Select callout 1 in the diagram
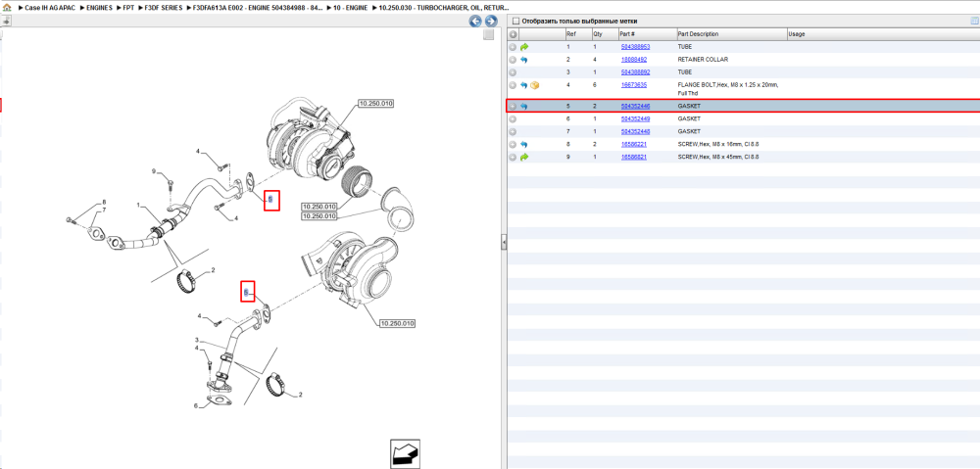 tap(139, 205)
